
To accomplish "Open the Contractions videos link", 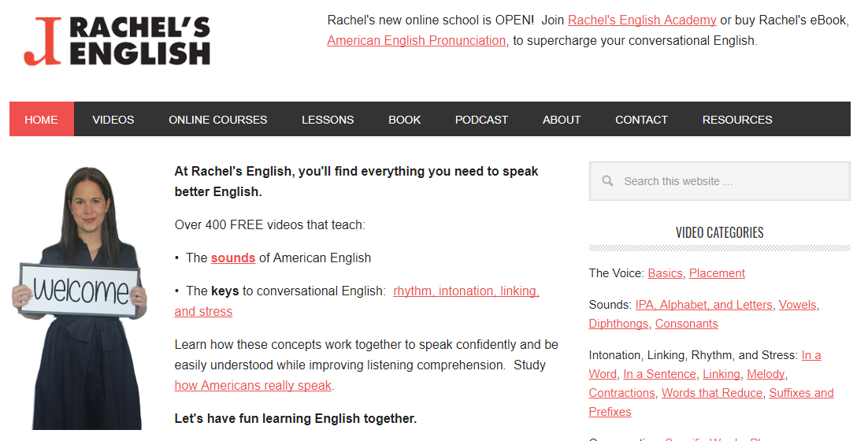I will click(621, 393).
